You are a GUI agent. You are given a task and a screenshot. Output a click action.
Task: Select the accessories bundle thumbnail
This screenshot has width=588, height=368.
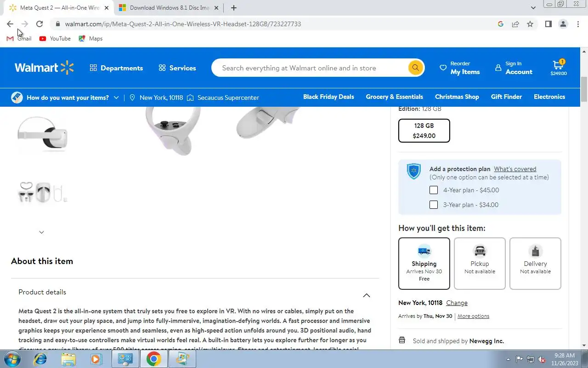pos(42,192)
